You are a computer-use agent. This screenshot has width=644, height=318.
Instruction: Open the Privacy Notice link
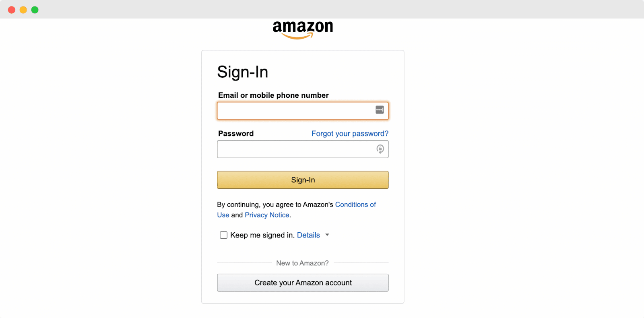266,215
